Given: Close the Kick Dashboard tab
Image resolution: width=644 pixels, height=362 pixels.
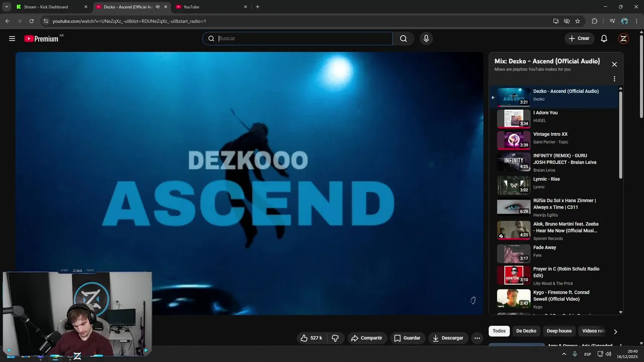Looking at the screenshot, I should point(86,7).
